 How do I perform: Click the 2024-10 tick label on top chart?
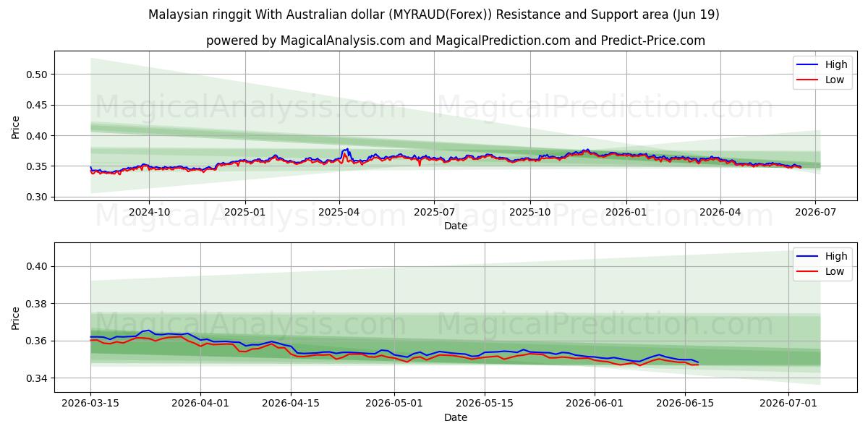tap(149, 212)
